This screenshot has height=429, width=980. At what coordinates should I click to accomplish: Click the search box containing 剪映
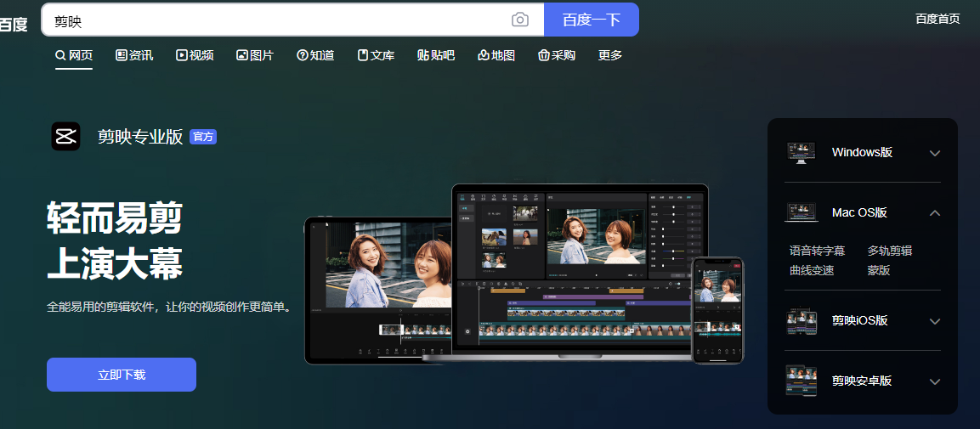(292, 20)
